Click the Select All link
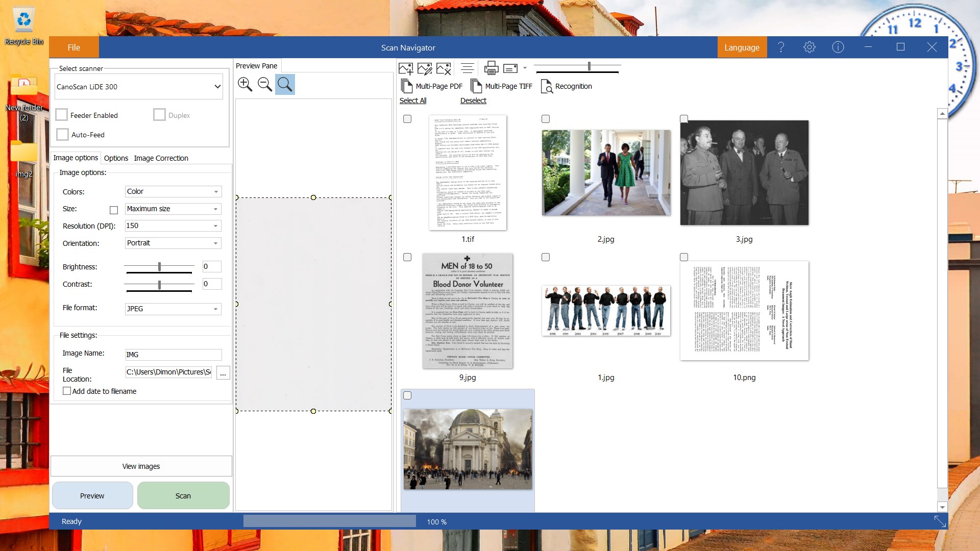Image resolution: width=980 pixels, height=551 pixels. click(x=412, y=101)
